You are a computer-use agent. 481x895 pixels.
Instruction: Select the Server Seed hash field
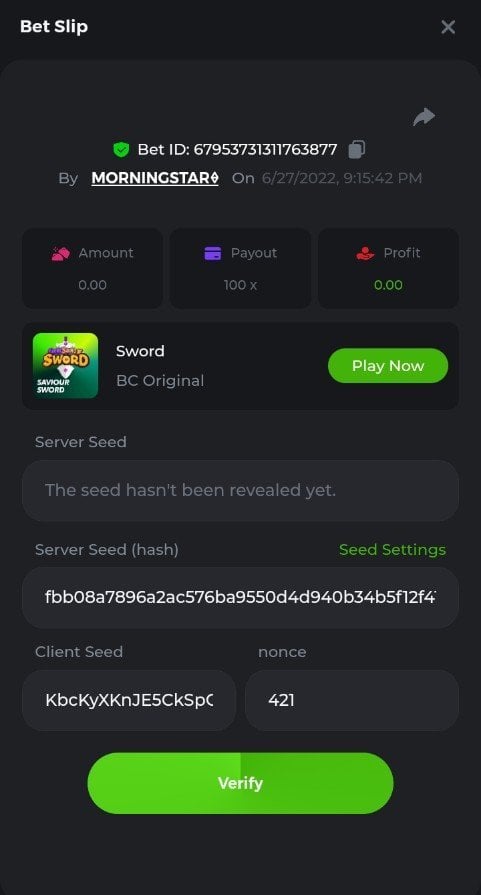point(240,598)
